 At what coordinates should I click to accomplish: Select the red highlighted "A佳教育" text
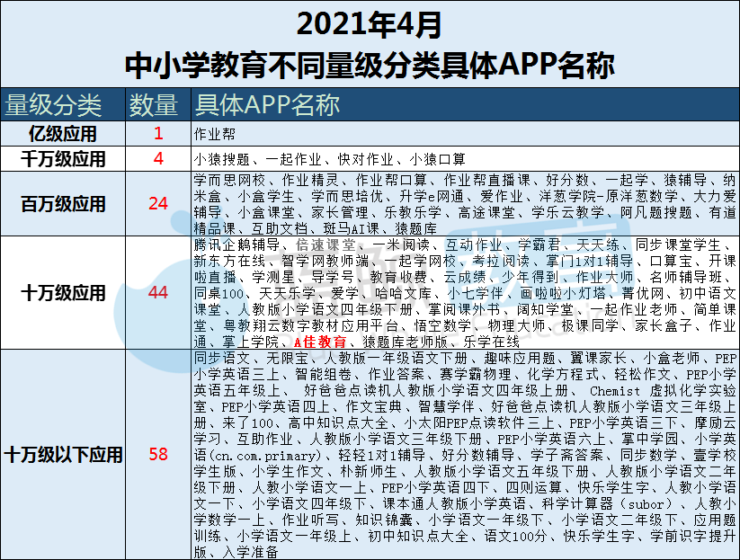(x=320, y=342)
